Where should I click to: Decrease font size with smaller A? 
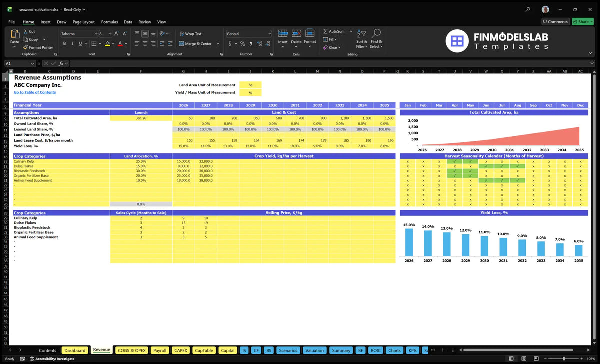[x=124, y=34]
